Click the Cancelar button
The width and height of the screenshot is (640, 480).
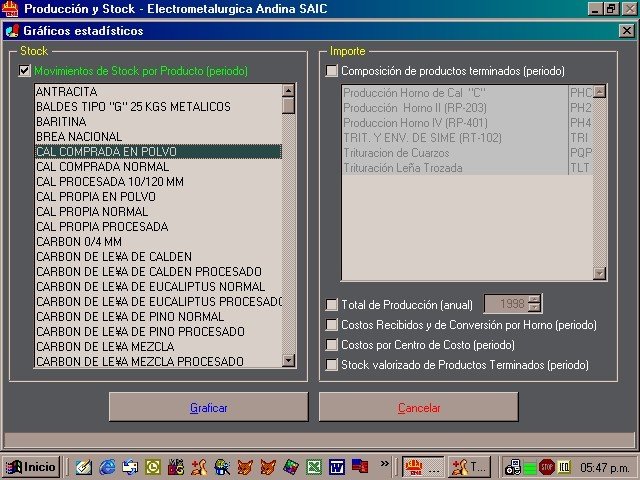pos(419,407)
